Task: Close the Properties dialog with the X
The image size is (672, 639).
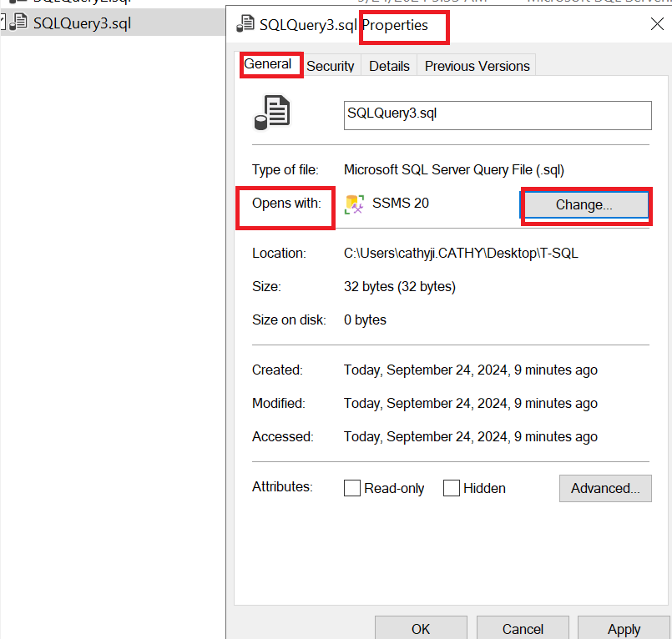Action: pyautogui.click(x=657, y=24)
